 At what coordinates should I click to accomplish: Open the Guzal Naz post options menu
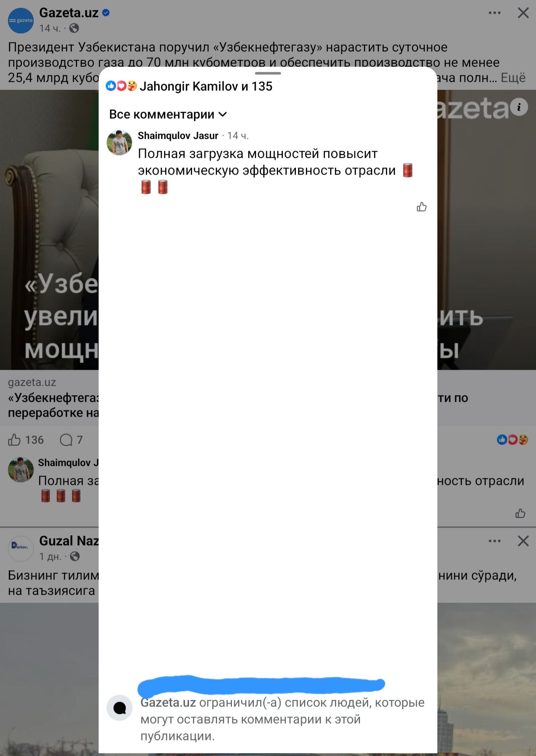pyautogui.click(x=494, y=541)
